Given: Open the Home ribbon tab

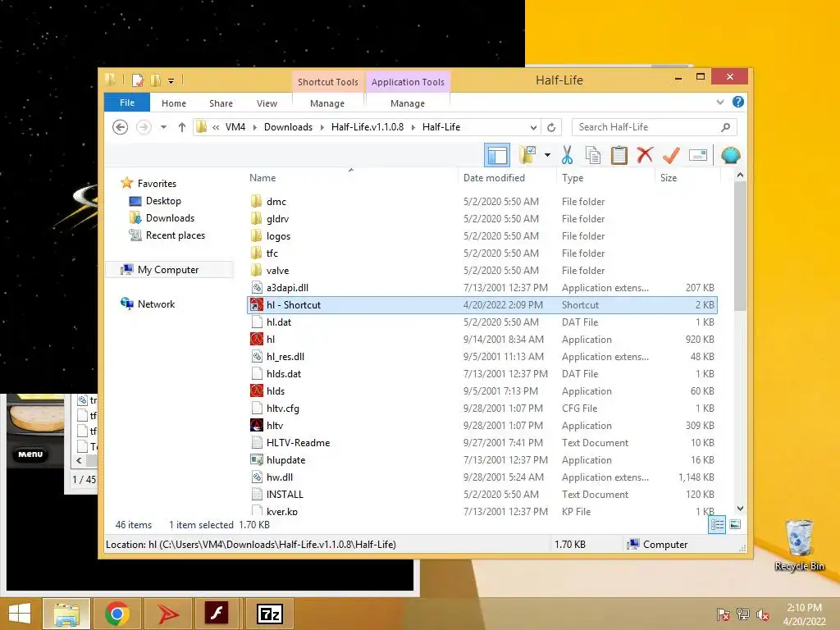Looking at the screenshot, I should [x=174, y=103].
